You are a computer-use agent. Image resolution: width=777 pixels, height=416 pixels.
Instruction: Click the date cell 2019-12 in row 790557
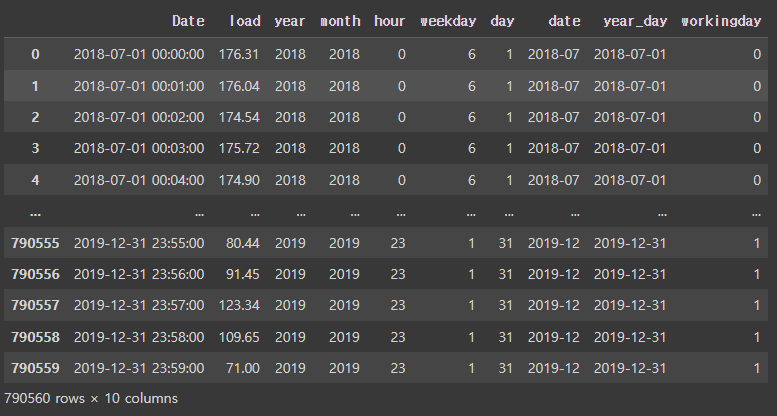[554, 305]
